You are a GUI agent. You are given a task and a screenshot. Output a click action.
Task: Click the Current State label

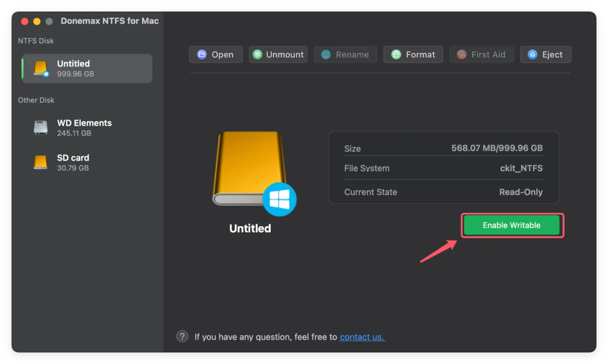click(x=370, y=192)
